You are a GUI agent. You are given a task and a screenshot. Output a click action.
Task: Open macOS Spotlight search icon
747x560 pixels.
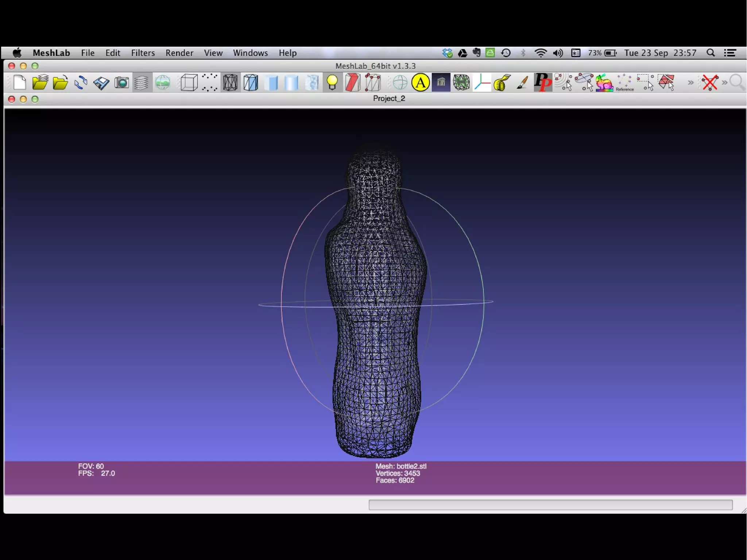(710, 53)
